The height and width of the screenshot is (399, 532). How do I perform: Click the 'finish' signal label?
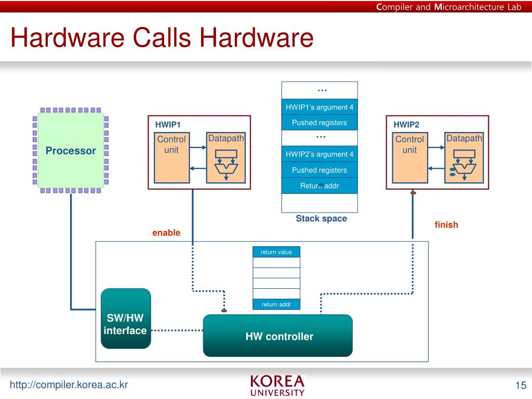(x=446, y=224)
